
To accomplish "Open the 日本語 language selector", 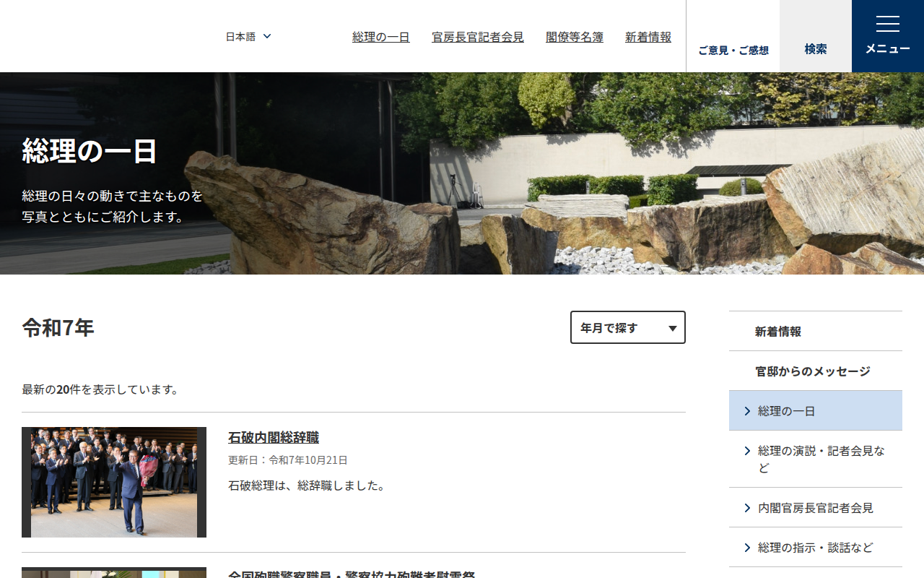I will pos(248,37).
